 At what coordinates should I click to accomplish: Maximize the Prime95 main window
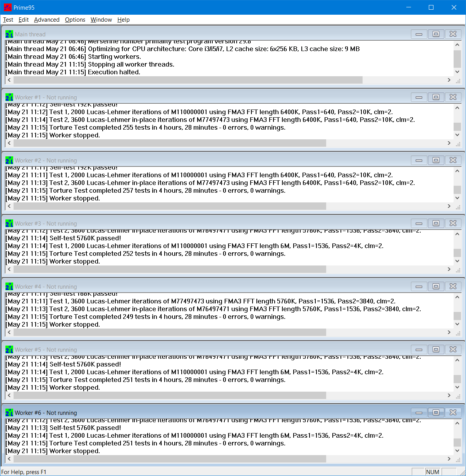pyautogui.click(x=431, y=7)
